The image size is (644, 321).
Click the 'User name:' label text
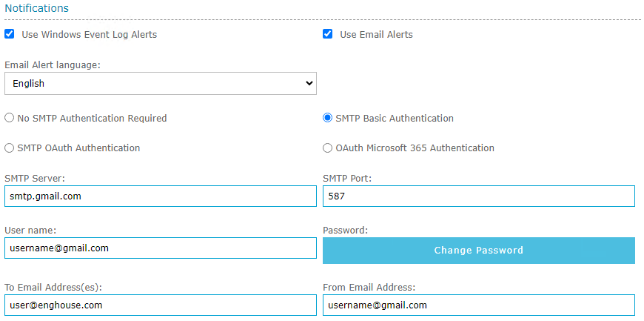pos(30,230)
